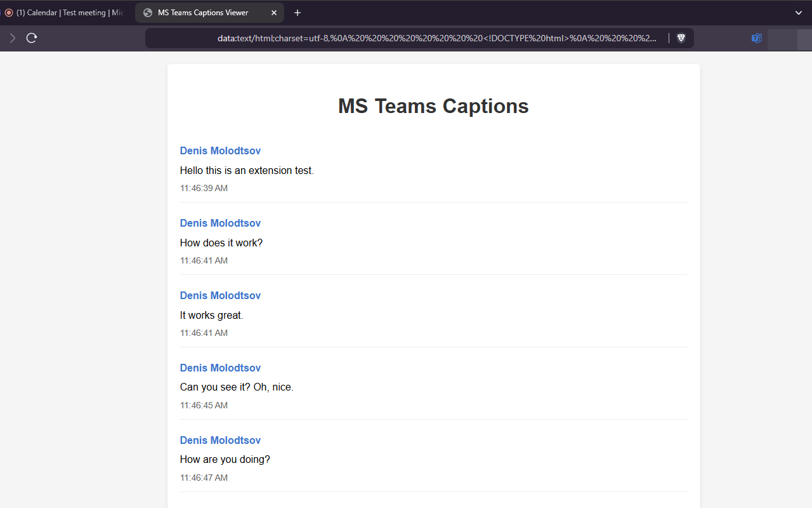Screen dimensions: 812x508
Task: Click the caption 'Can you see it? Oh, nice.'
Action: click(237, 387)
